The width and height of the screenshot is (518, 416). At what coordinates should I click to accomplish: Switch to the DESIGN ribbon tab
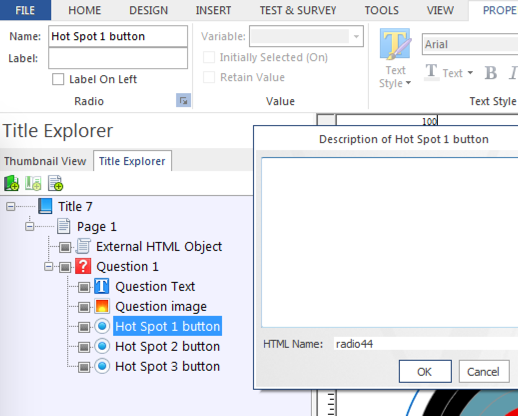click(148, 10)
